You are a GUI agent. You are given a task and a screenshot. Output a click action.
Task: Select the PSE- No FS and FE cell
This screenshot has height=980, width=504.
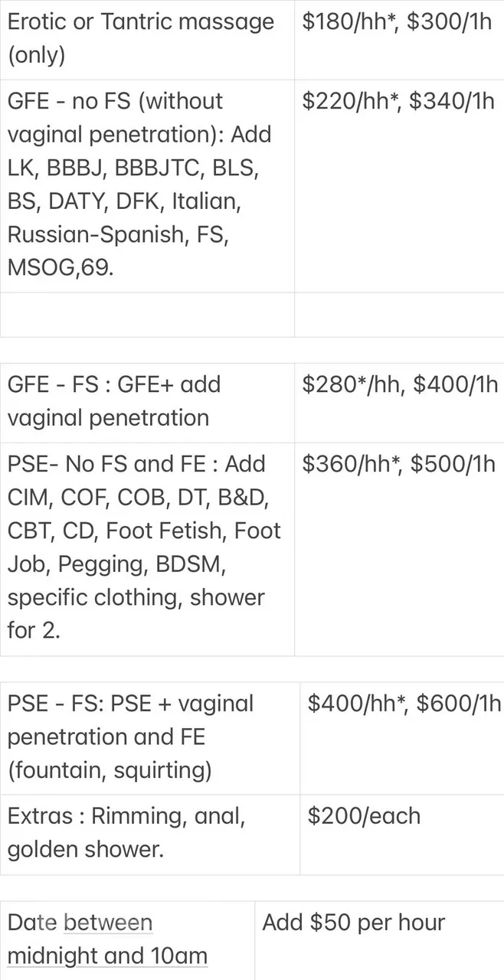pos(146,547)
